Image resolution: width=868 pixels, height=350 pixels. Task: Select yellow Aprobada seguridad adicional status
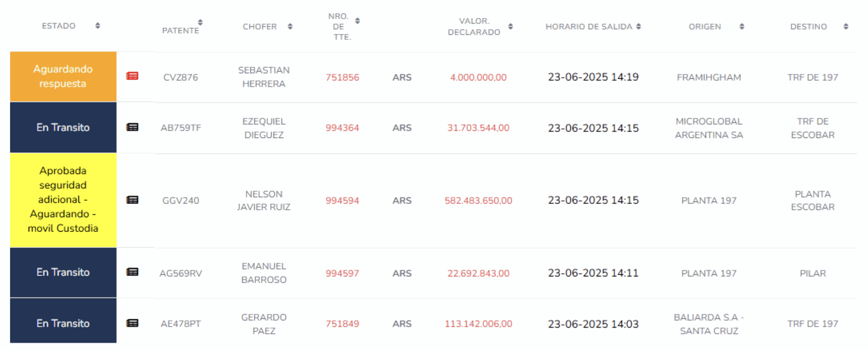pos(63,199)
